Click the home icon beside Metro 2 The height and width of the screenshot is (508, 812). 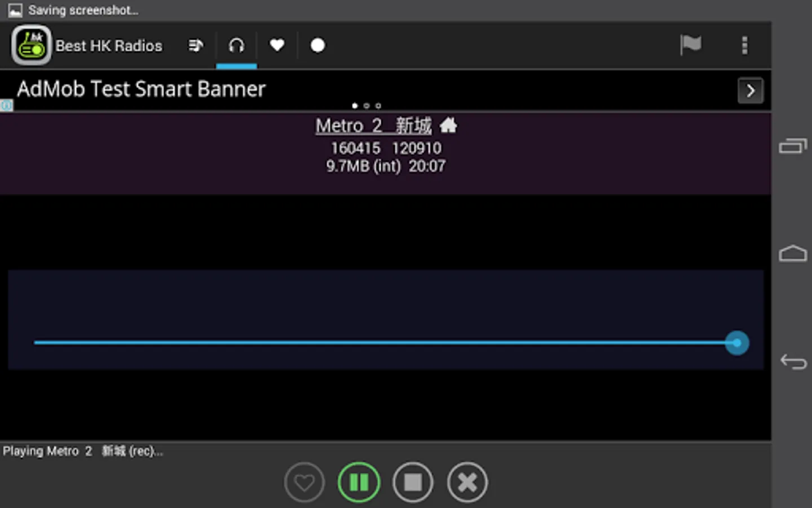[448, 125]
